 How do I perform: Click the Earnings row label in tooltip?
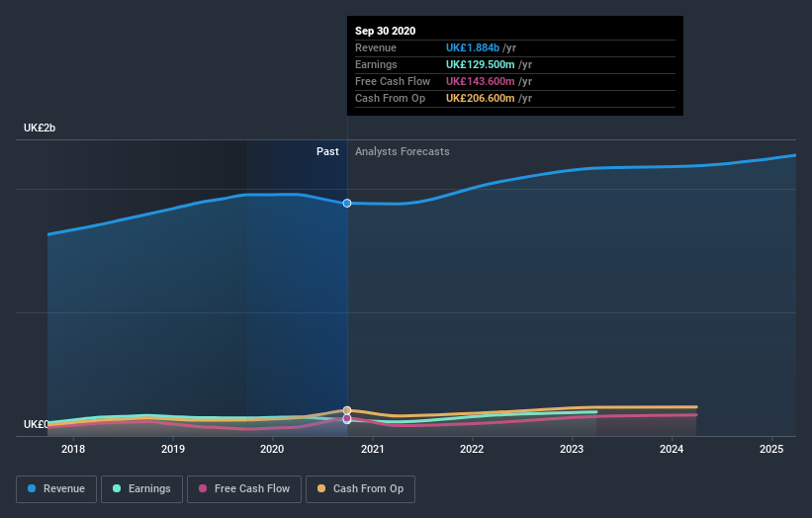pos(376,64)
